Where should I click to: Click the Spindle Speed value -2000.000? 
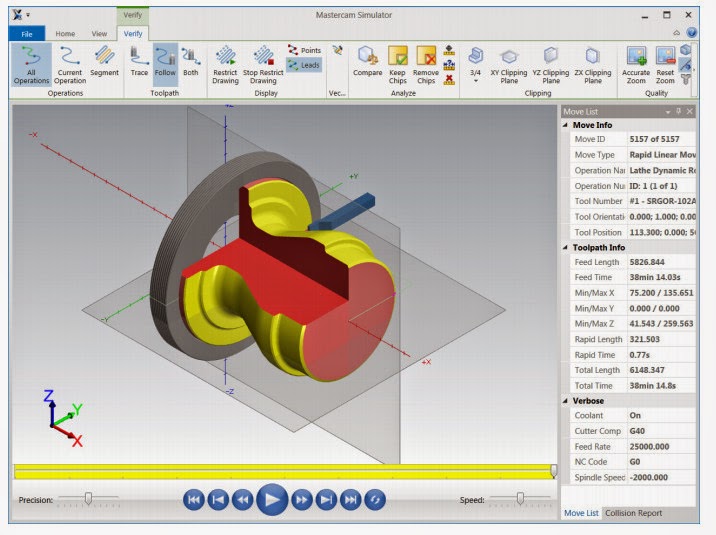pos(648,477)
